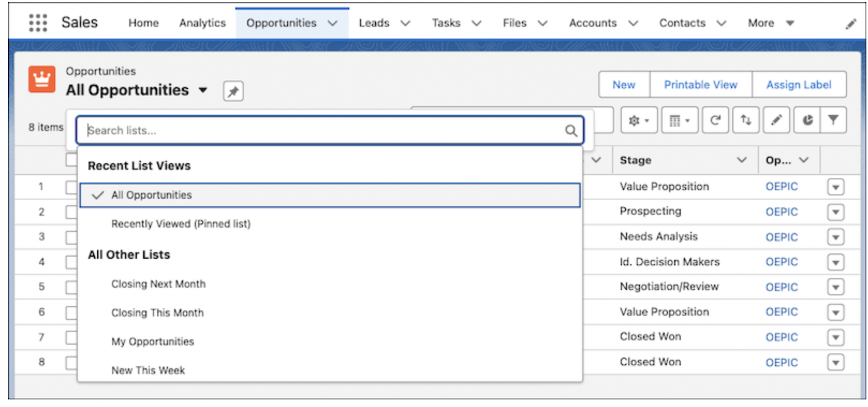Pin this list view
Screen dimensions: 868x407
(233, 91)
